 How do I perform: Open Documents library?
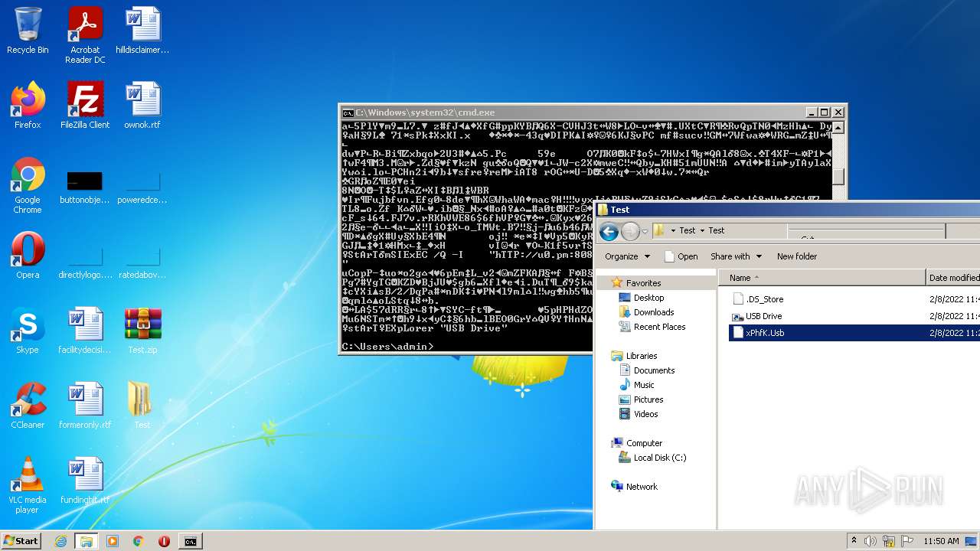point(654,370)
